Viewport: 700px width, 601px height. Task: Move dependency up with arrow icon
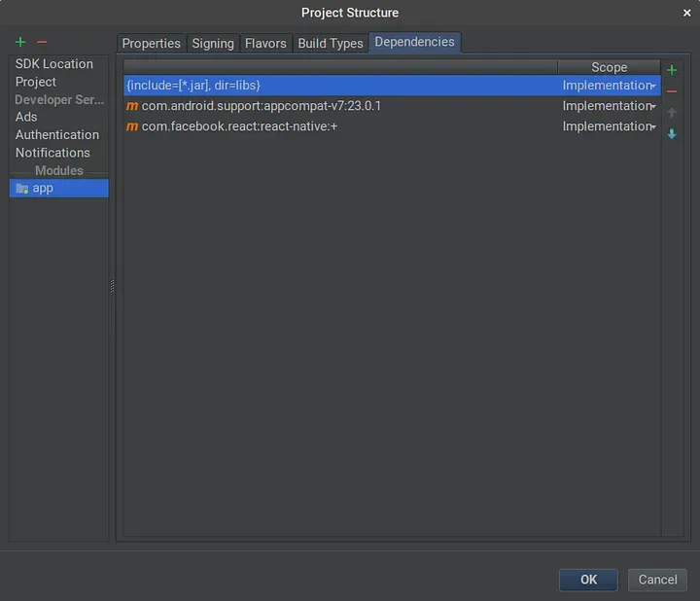(x=671, y=113)
